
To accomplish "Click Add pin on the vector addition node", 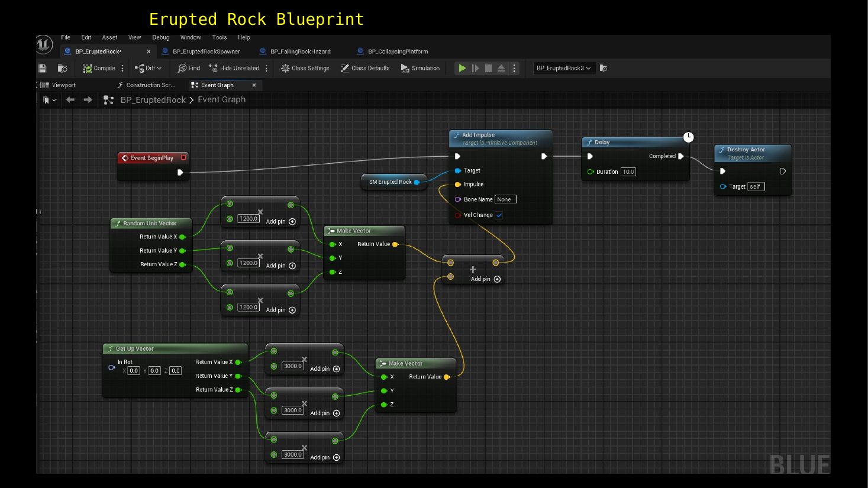I will [486, 279].
